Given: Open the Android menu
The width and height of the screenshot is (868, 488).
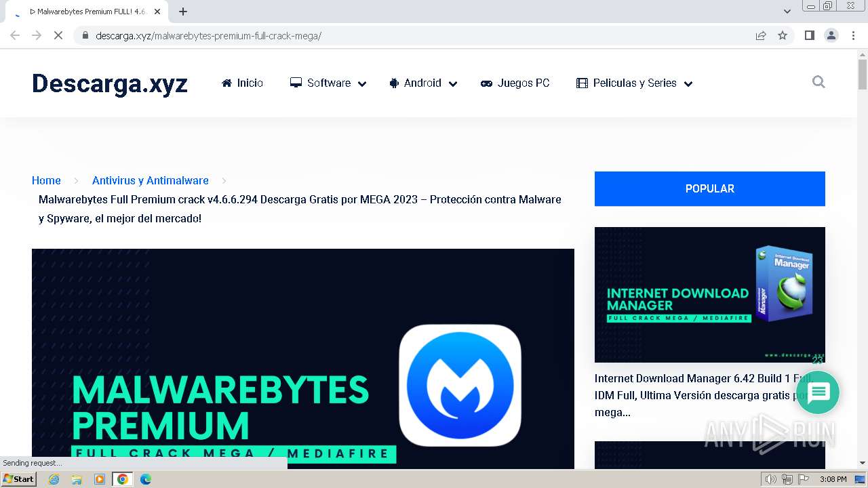Looking at the screenshot, I should 415,83.
